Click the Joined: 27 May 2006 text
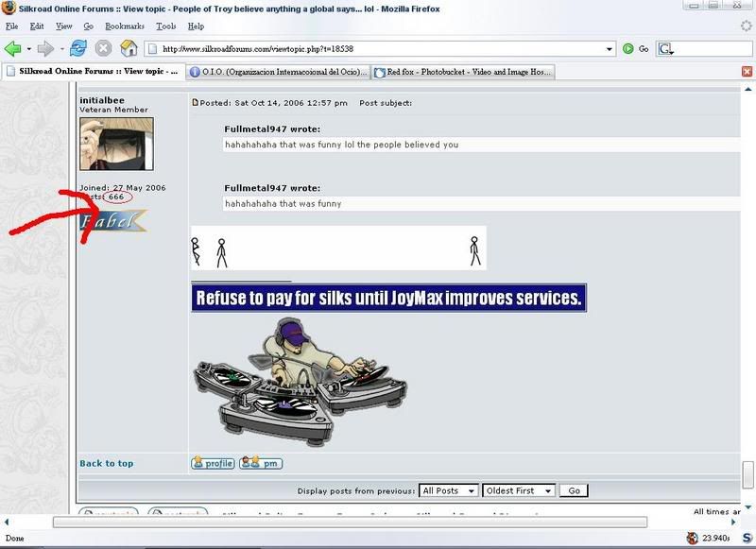This screenshot has width=756, height=549. [123, 187]
